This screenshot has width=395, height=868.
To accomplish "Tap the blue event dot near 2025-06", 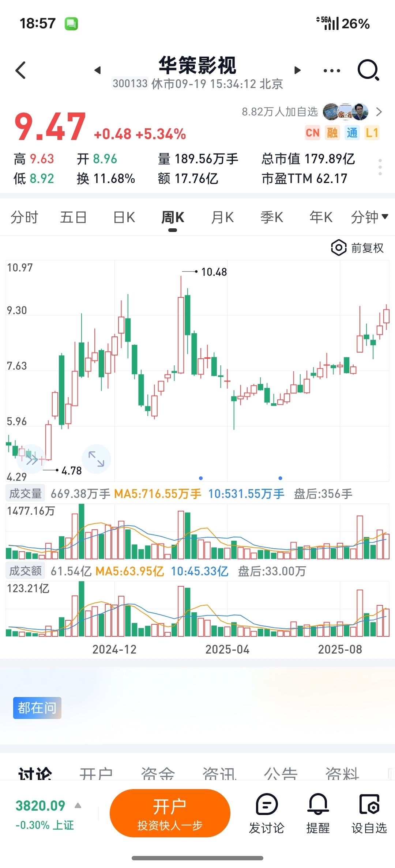I will (x=280, y=478).
